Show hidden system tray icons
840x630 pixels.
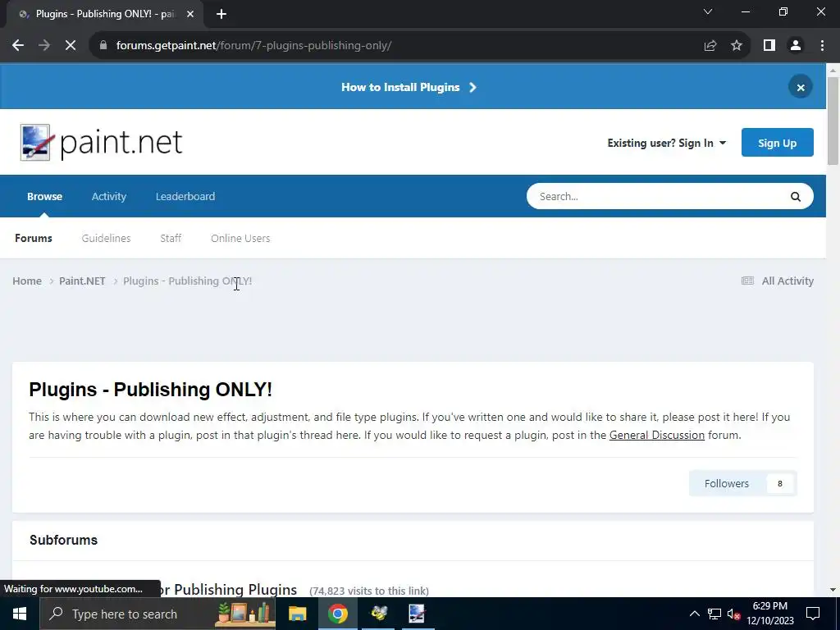tap(694, 614)
